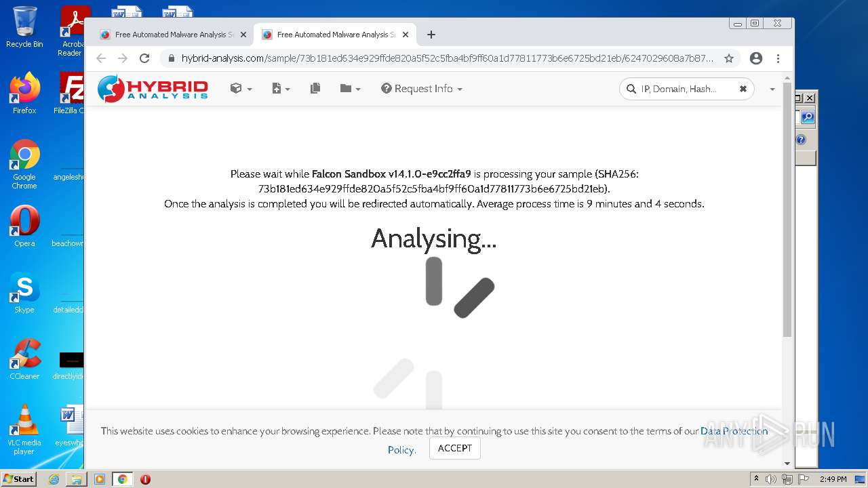Switch to first Free Automated Malware Analysis tab

174,35
